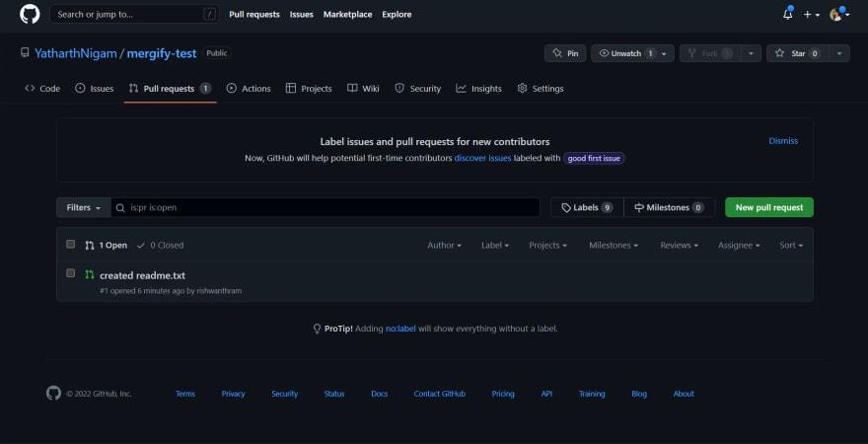868x444 pixels.
Task: Open the notifications bell
Action: pyautogui.click(x=788, y=15)
